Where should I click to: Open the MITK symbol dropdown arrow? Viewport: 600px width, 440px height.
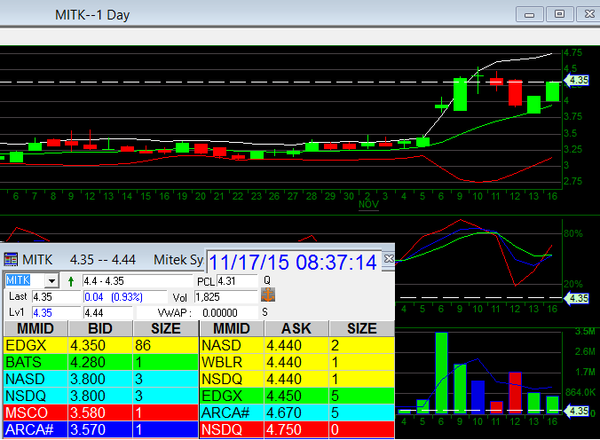[x=52, y=281]
